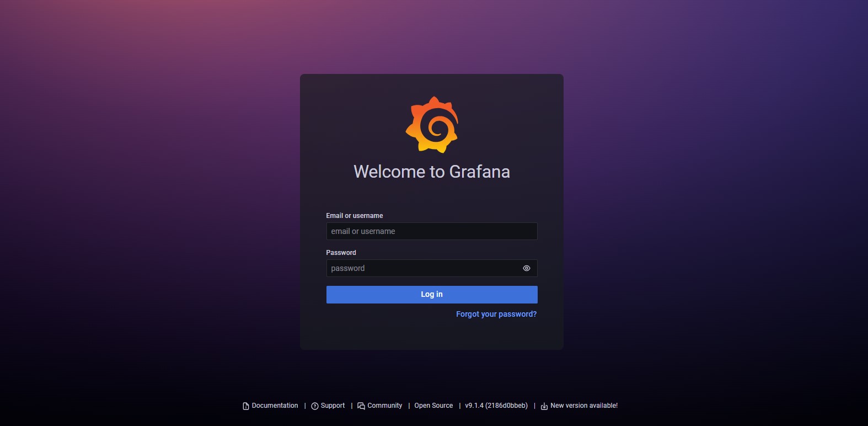Click the Documentation file icon in footer
The image size is (868, 426).
tap(246, 406)
